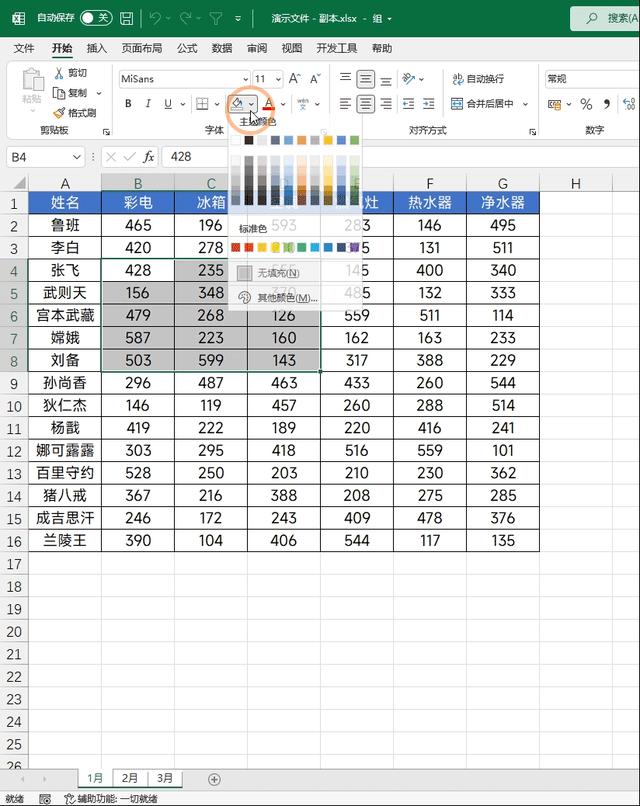Viewport: 640px width, 806px height.
Task: Switch to the 页面布局 tab
Action: pos(141,48)
